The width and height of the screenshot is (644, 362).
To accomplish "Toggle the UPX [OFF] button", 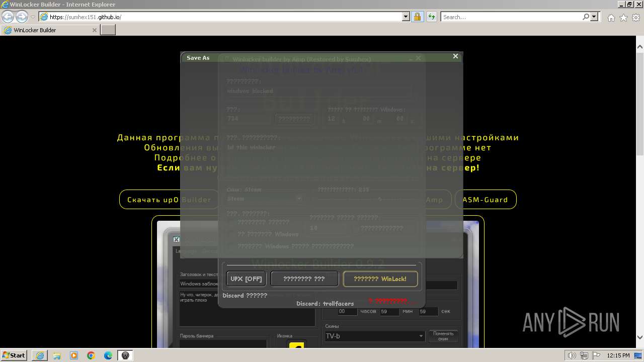I will [x=246, y=279].
